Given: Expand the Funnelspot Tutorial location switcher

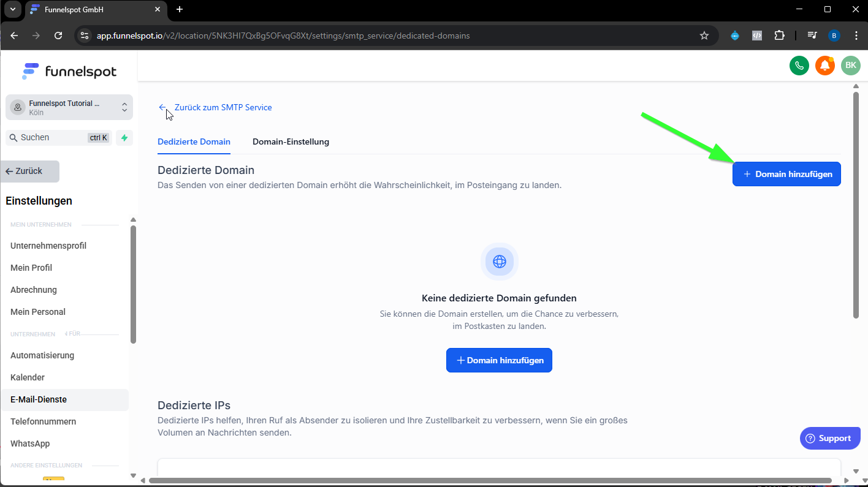Looking at the screenshot, I should (x=69, y=107).
